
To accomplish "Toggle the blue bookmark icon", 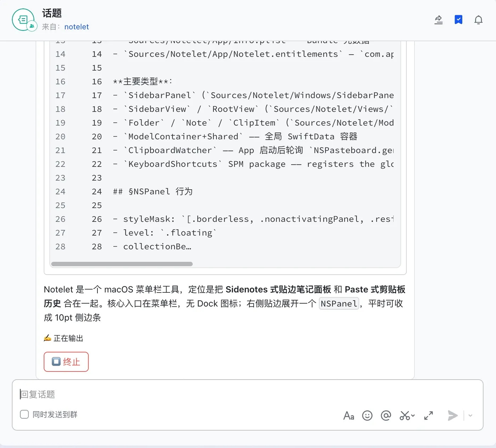I will (x=458, y=20).
